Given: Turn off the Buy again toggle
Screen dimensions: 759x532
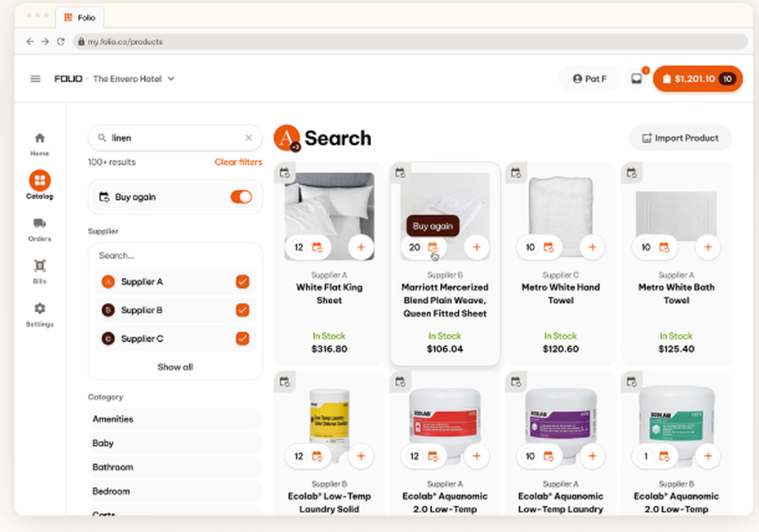Looking at the screenshot, I should click(x=241, y=197).
